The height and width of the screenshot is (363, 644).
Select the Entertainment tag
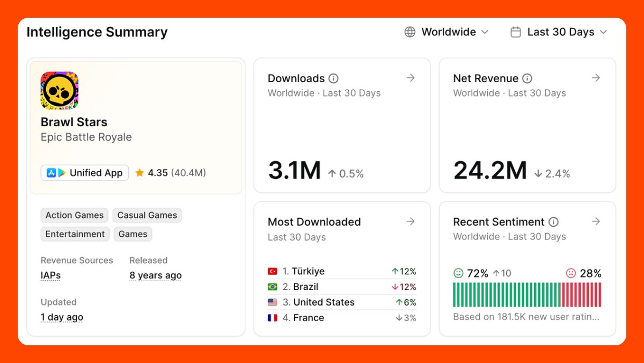click(75, 234)
